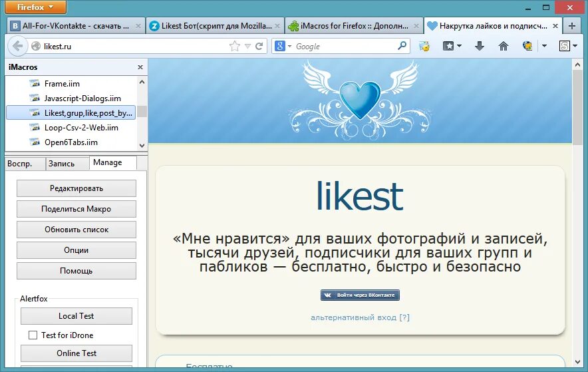The height and width of the screenshot is (372, 588).
Task: Open the URL history dropdown arrow
Action: 247,46
